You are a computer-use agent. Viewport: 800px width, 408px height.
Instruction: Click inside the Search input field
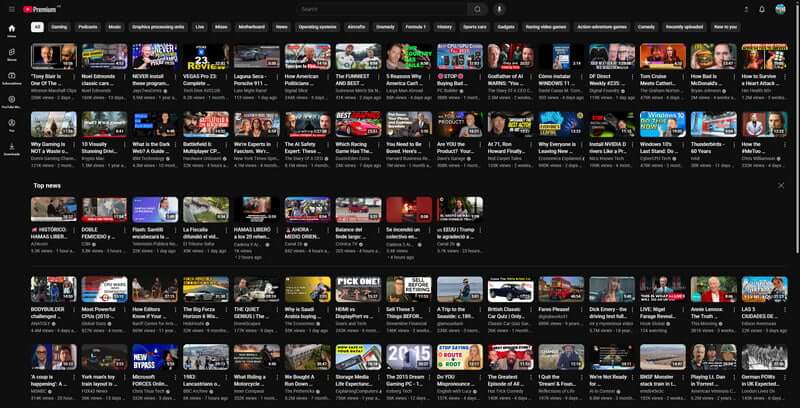tap(380, 9)
